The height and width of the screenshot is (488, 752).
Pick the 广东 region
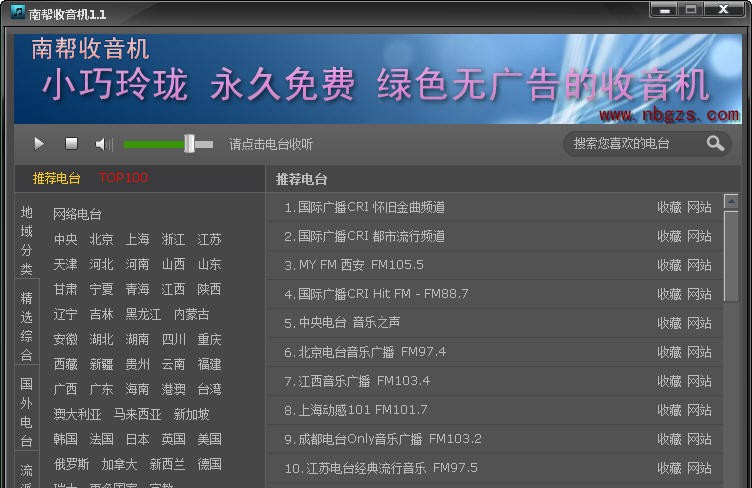coord(101,389)
